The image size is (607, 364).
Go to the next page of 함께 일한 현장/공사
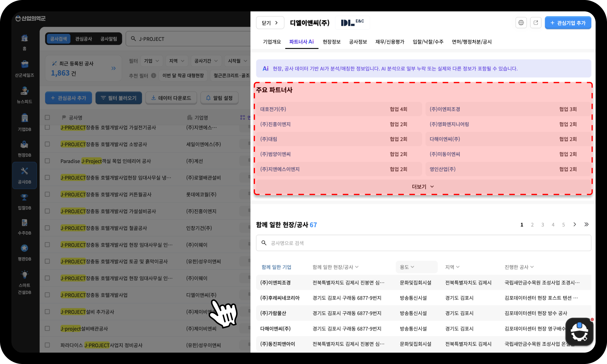[575, 225]
